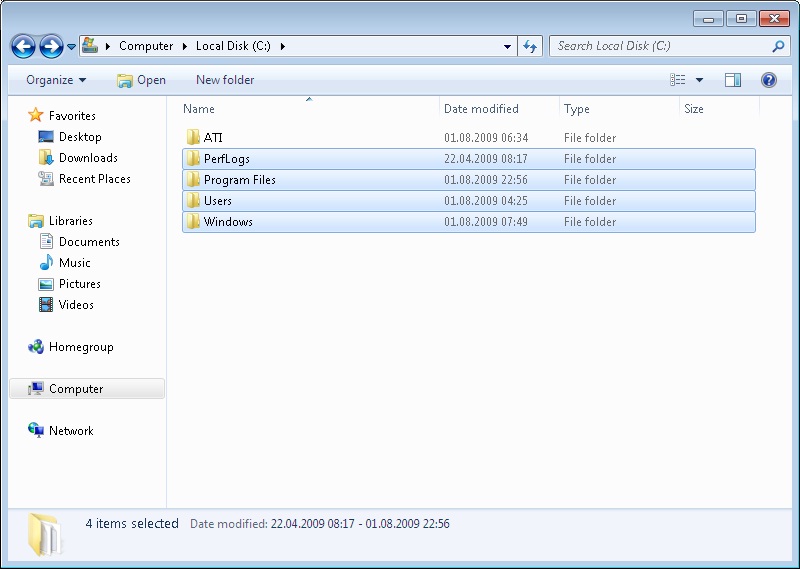Open the Videos library
Image resolution: width=800 pixels, height=569 pixels.
pyautogui.click(x=76, y=304)
